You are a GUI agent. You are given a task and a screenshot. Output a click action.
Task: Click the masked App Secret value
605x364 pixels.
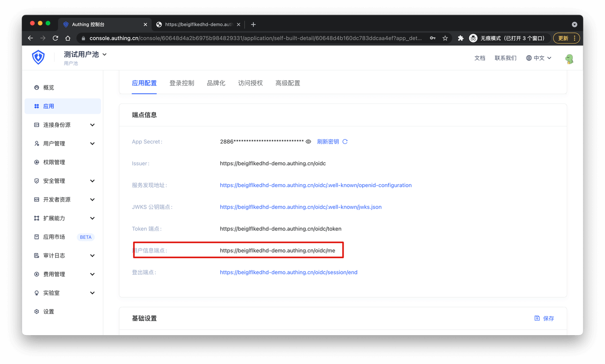[261, 142]
